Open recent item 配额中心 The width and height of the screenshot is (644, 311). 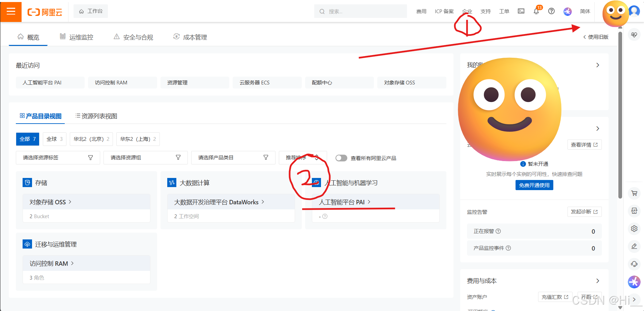[340, 83]
